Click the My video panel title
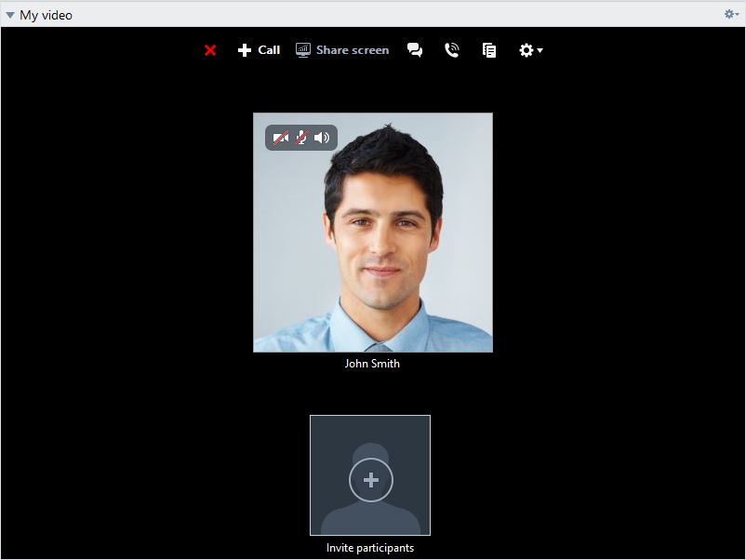The image size is (746, 560). point(46,15)
